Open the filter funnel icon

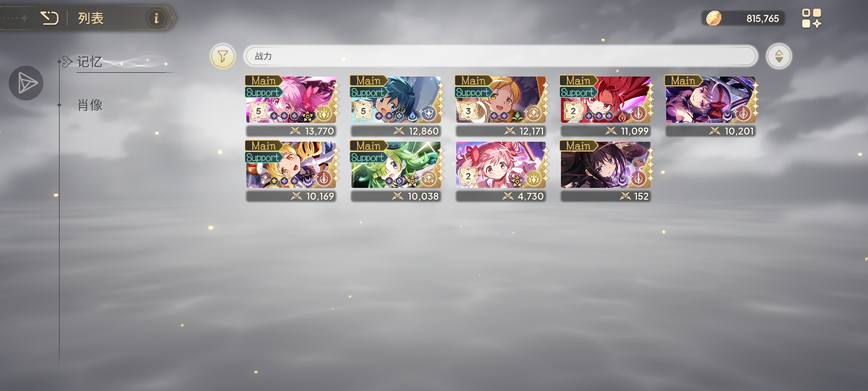coord(222,56)
